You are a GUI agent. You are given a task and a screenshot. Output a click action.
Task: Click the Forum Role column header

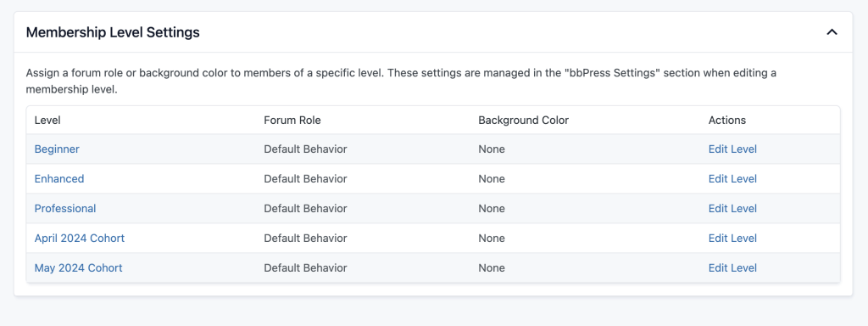click(x=292, y=120)
